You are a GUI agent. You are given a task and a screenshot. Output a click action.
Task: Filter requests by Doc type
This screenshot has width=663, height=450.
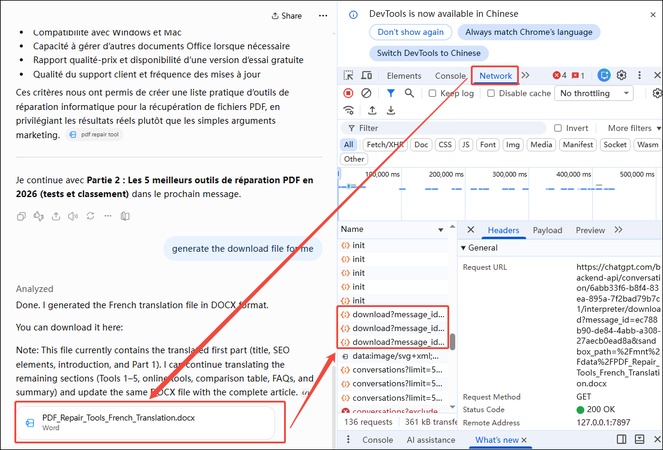(x=421, y=145)
